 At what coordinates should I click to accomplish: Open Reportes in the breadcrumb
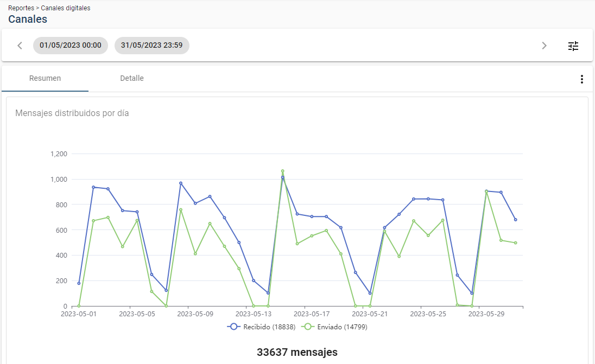pos(21,8)
